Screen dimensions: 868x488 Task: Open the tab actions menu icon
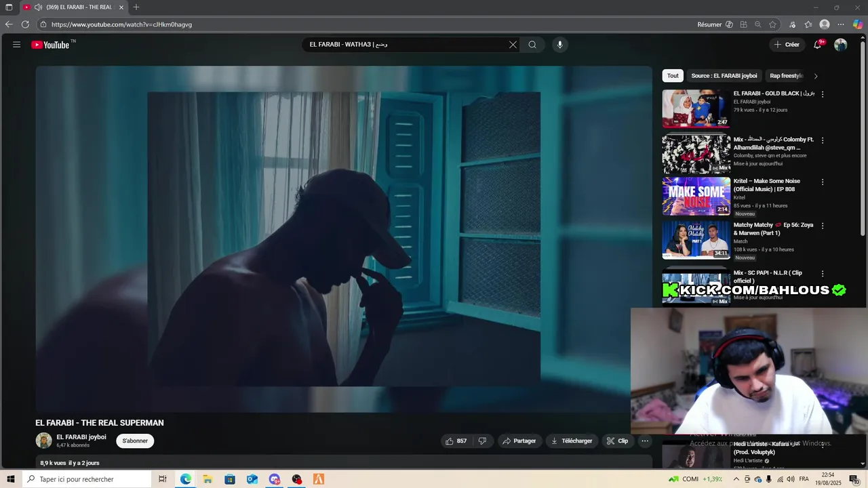(x=9, y=7)
